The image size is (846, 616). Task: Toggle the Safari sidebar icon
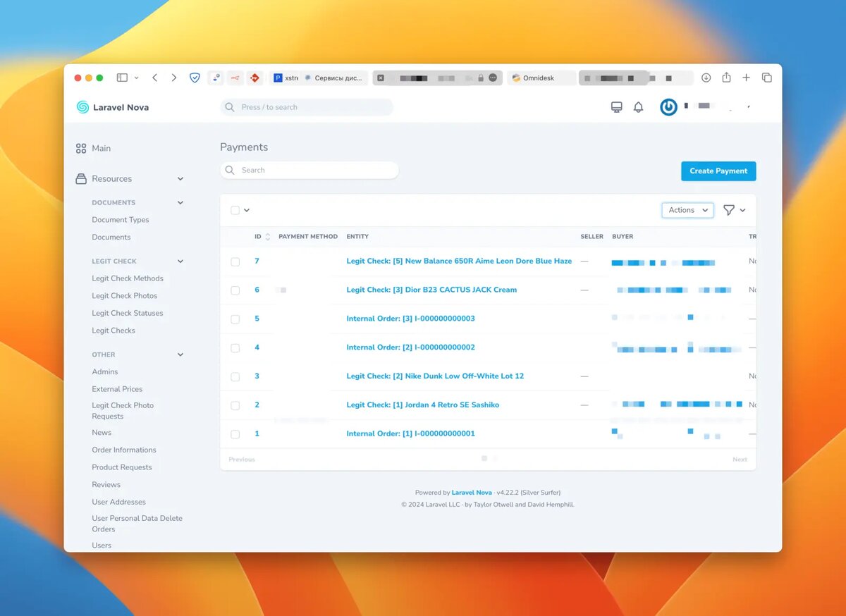pyautogui.click(x=122, y=78)
